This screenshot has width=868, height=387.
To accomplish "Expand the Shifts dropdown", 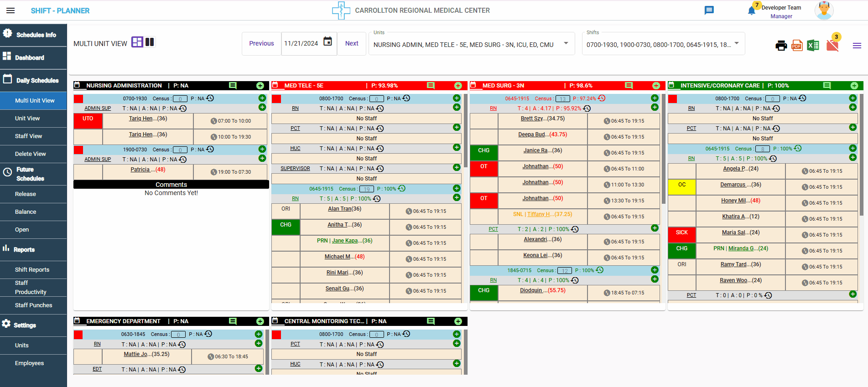I will coord(737,43).
